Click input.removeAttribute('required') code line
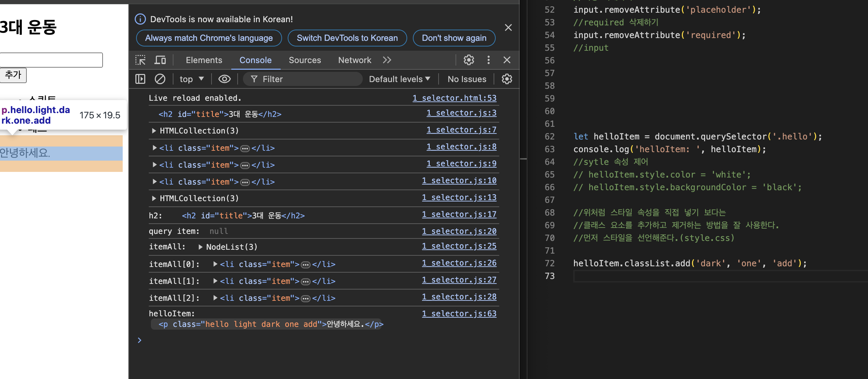Viewport: 868px width, 379px height. (x=659, y=35)
